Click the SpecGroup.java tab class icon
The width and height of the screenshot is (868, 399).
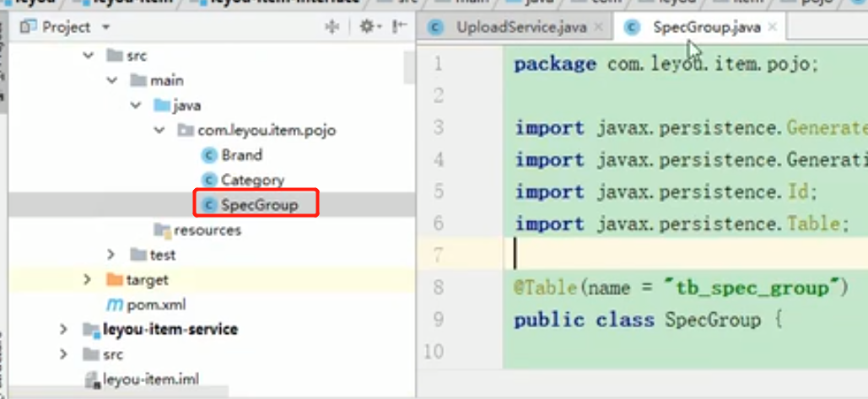point(632,28)
